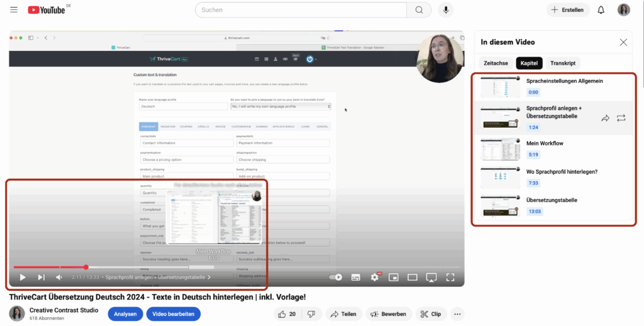Start voice search with microphone icon
Viewport: 644px width, 326px height.
point(446,10)
